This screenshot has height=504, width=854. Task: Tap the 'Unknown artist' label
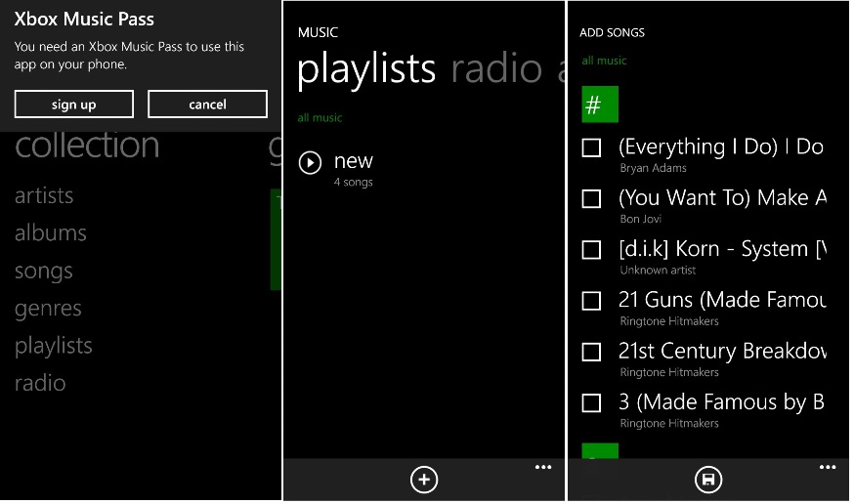point(658,270)
